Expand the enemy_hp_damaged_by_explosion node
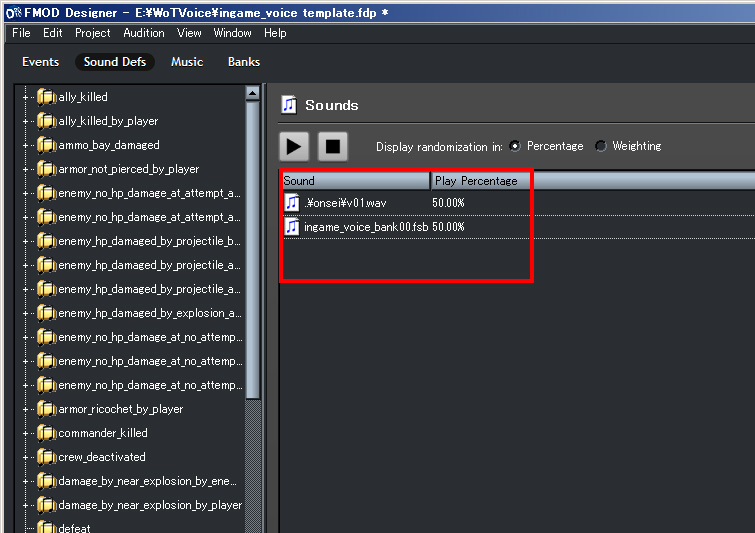 pyautogui.click(x=26, y=313)
